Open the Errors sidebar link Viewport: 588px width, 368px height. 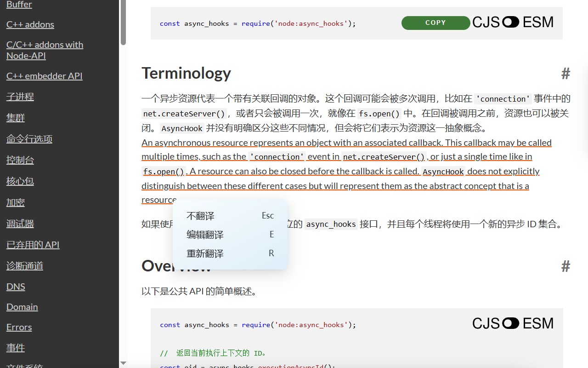point(19,327)
